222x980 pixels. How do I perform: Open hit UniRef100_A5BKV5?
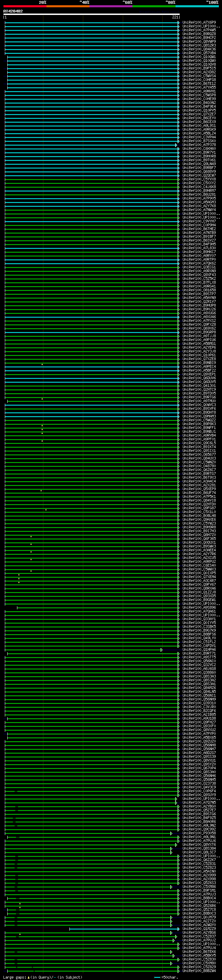tap(199, 955)
